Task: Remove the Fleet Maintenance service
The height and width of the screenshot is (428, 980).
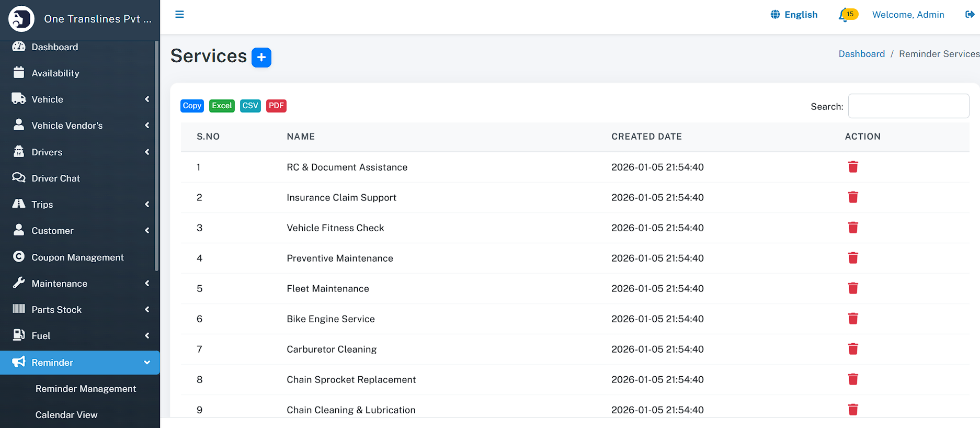Action: click(x=852, y=288)
